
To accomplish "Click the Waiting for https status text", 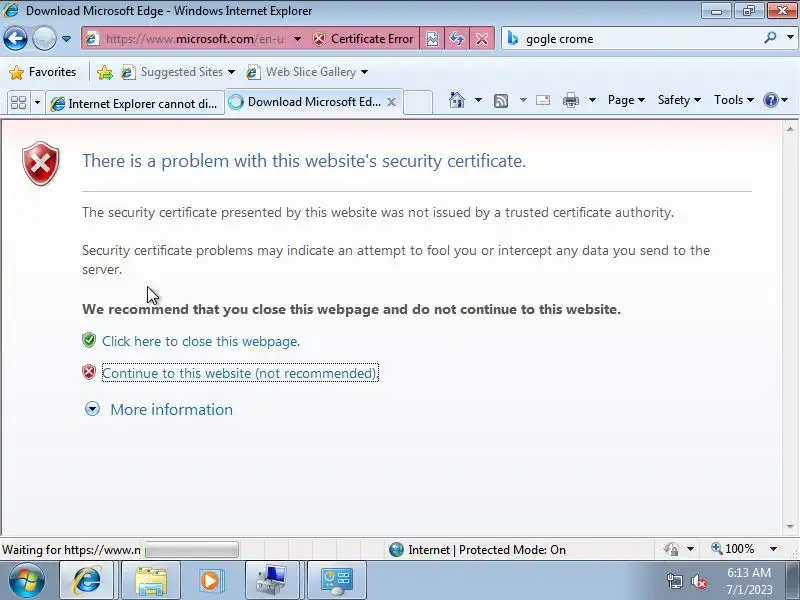I will tap(71, 550).
